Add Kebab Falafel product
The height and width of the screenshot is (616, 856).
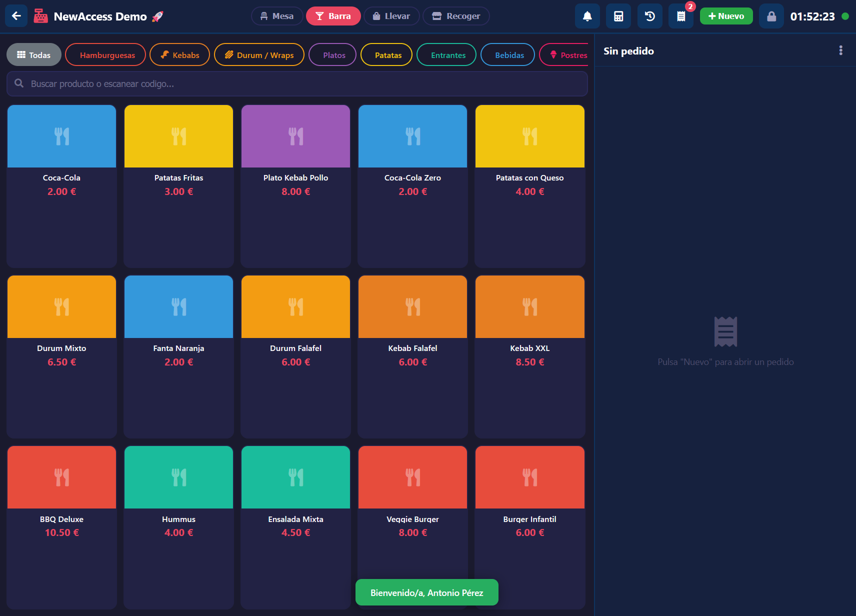[412, 356]
